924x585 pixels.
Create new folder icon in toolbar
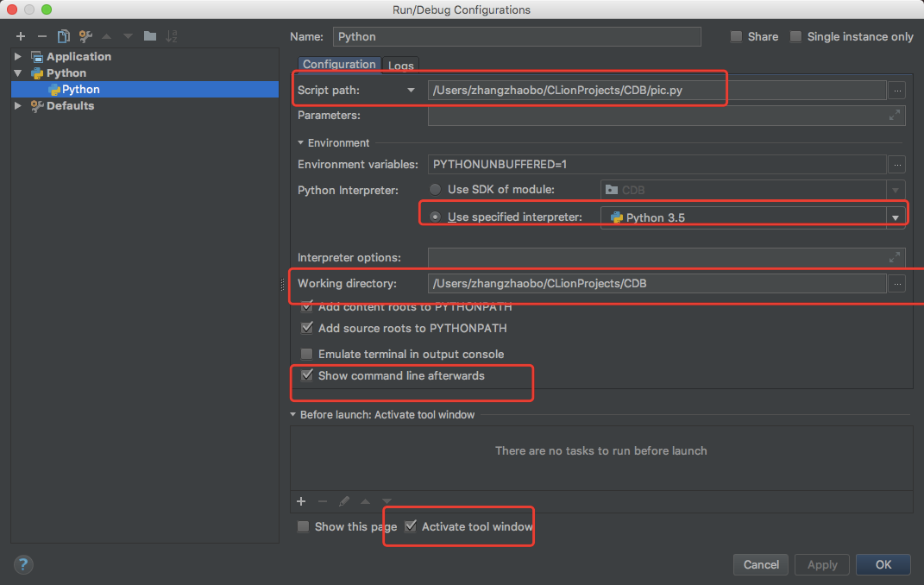[x=149, y=36]
